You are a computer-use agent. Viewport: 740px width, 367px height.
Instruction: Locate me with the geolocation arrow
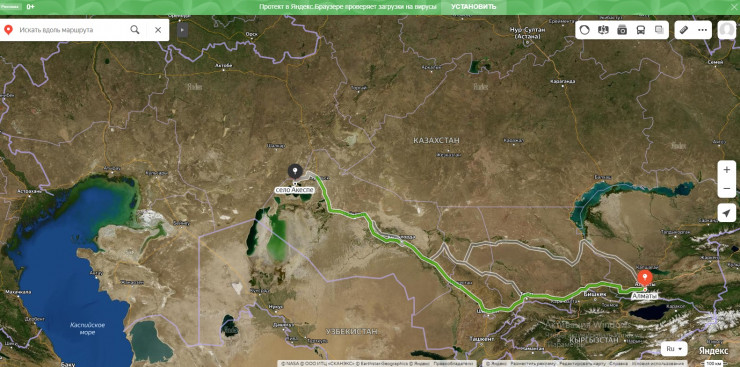(727, 213)
